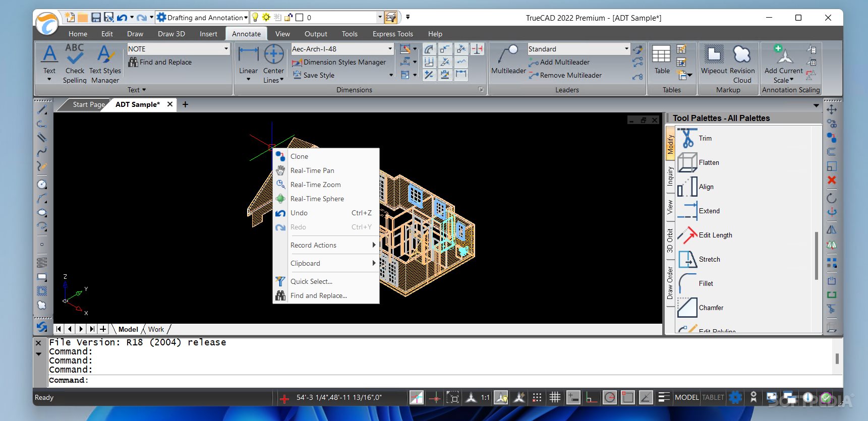Run Check Spelling from the ribbon
The height and width of the screenshot is (421, 868).
click(x=75, y=63)
